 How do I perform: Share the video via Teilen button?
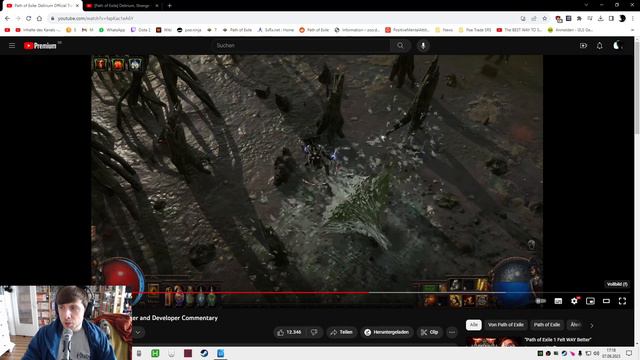342,332
